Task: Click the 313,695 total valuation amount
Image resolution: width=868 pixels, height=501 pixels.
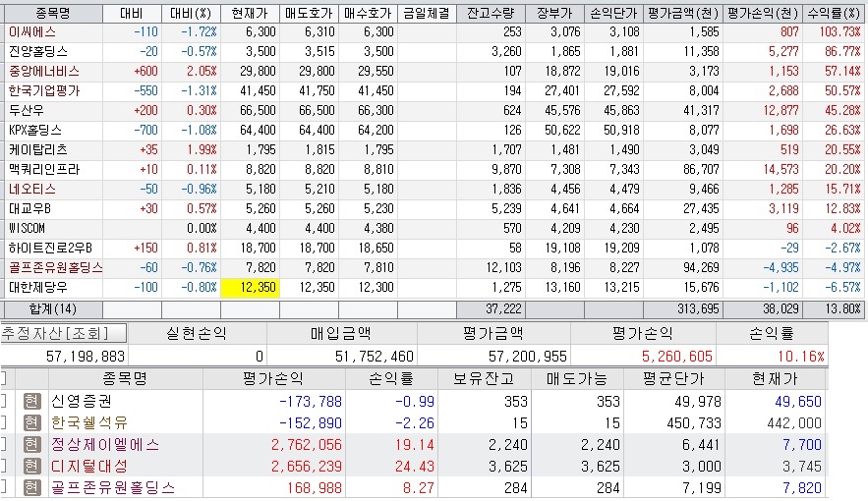Action: click(x=698, y=309)
